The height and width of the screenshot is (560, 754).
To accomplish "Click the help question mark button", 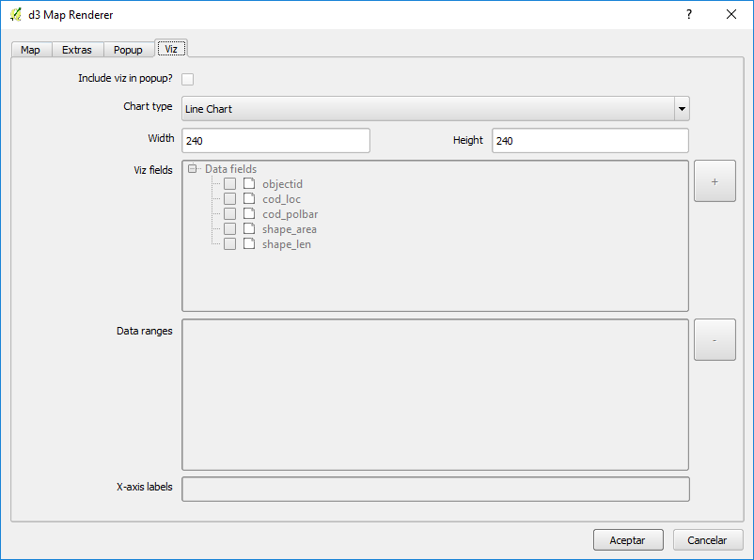I will coord(688,14).
